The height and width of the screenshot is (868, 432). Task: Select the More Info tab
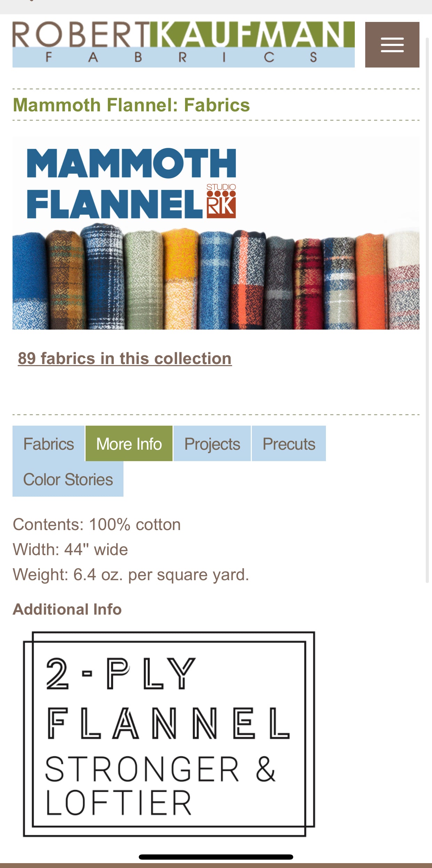[129, 444]
